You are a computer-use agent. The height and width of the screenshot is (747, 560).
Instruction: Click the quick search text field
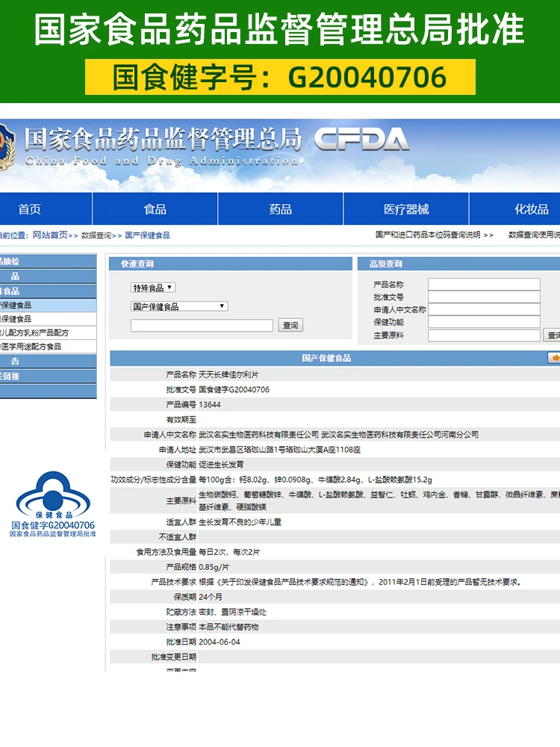coord(202,326)
